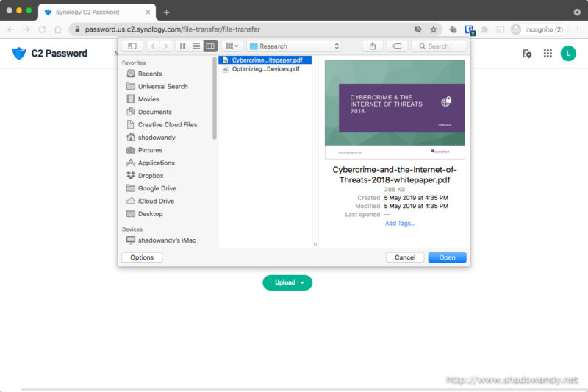Open the group-by arrangement dropdown
The width and height of the screenshot is (588, 392).
232,46
